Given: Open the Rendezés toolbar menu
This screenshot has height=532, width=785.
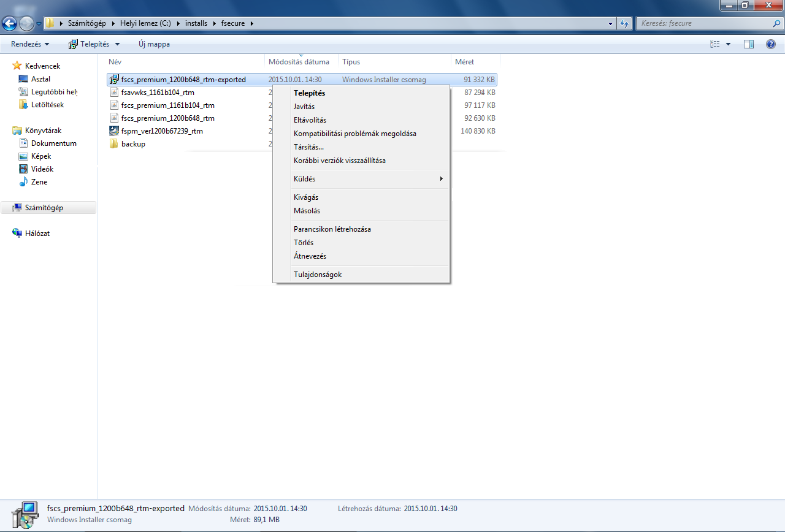Looking at the screenshot, I should pos(30,44).
